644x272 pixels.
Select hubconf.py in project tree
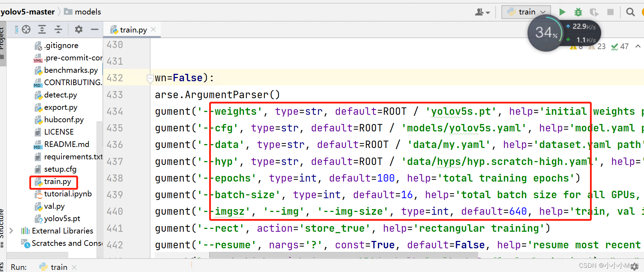click(59, 120)
